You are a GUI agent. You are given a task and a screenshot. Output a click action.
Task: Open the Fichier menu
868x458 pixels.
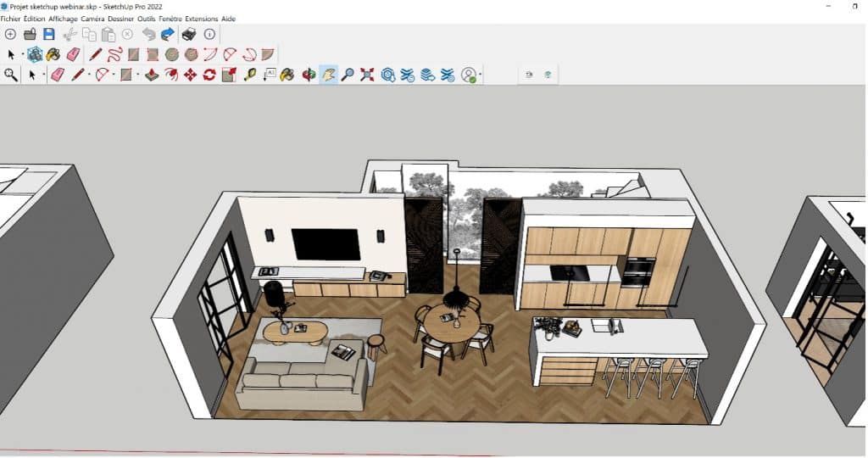pos(10,19)
